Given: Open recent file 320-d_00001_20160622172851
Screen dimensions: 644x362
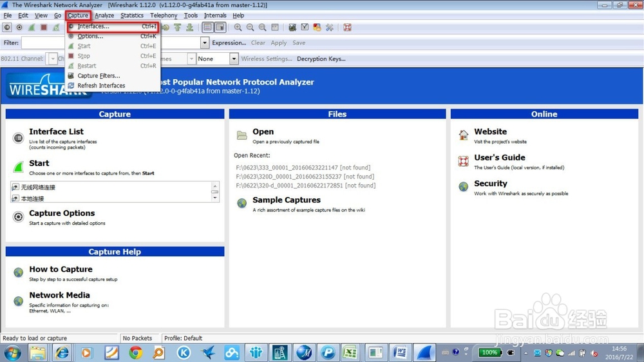Looking at the screenshot, I should (x=305, y=186).
